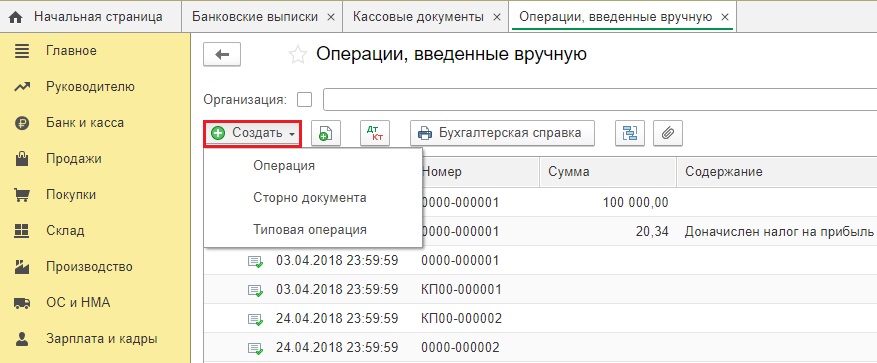
Task: Print Бухгалтерская справка
Action: tap(502, 133)
